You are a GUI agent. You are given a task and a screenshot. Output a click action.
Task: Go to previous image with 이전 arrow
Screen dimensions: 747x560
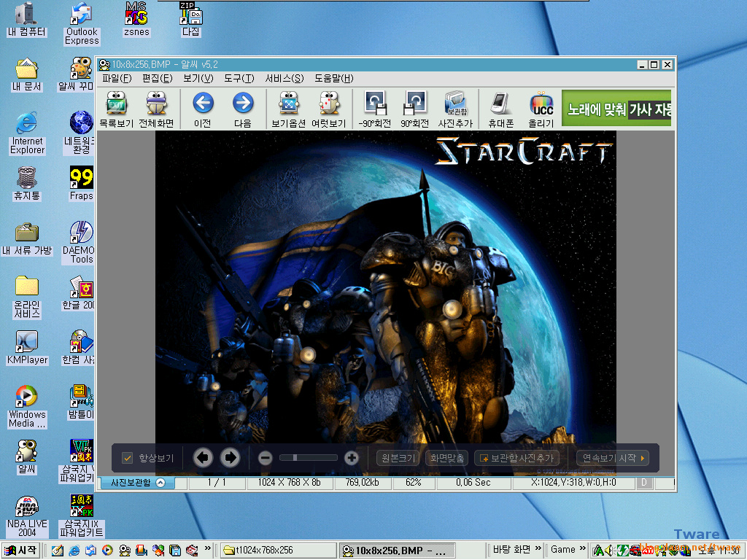(203, 109)
